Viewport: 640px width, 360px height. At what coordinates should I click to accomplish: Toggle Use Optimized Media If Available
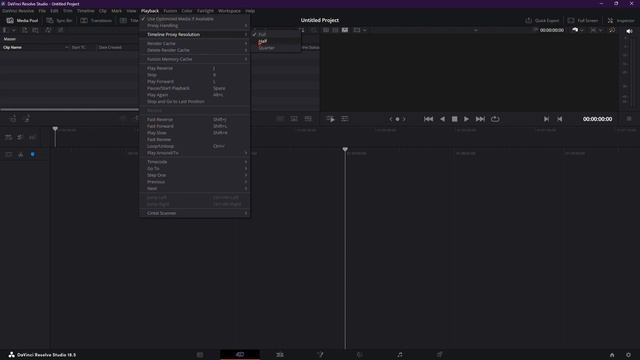tap(195, 19)
